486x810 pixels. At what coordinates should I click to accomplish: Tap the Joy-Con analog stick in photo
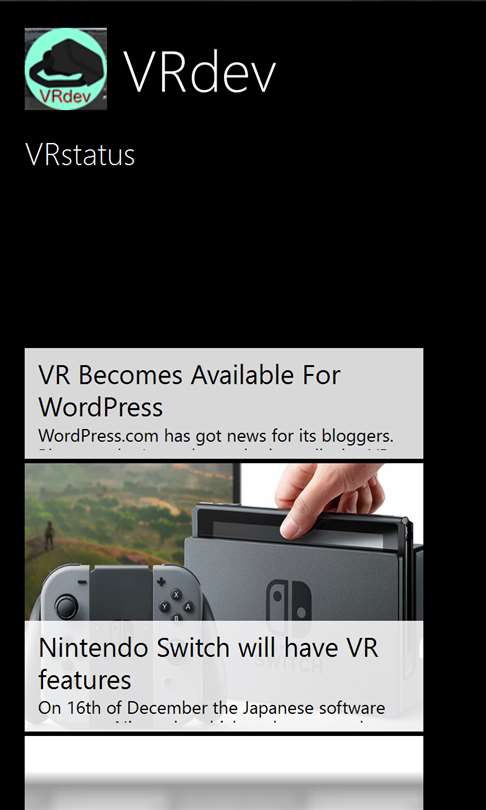point(67,606)
